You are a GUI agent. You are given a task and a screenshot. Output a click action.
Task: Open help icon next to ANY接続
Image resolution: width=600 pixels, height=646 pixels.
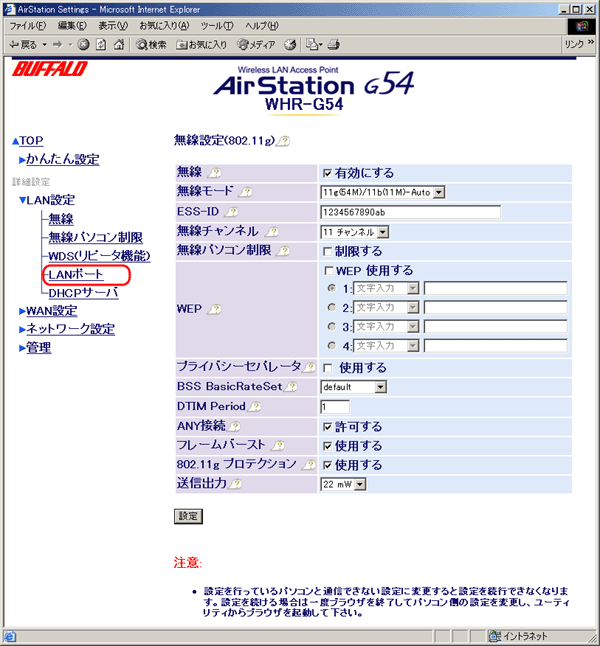234,426
